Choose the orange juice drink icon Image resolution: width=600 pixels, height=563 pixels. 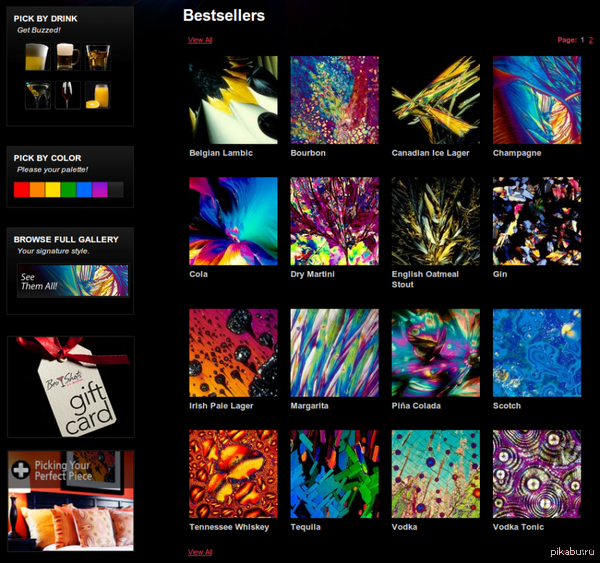[97, 95]
